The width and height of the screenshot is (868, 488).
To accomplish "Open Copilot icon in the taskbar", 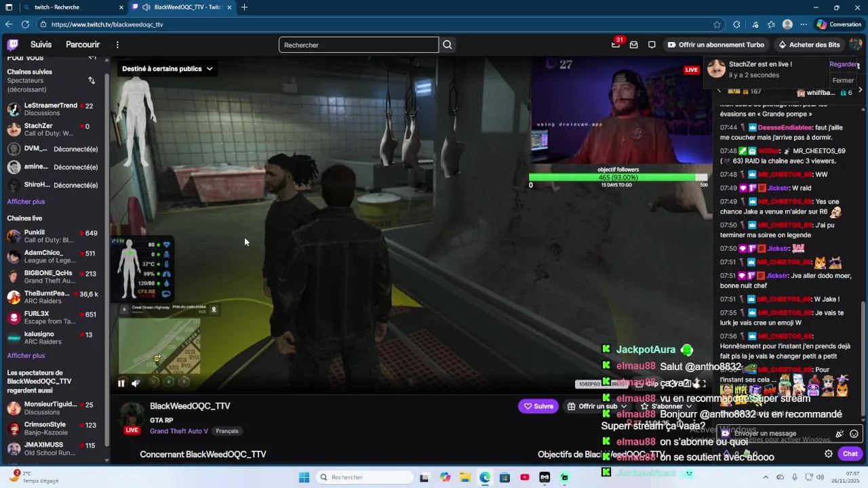I will [x=445, y=477].
